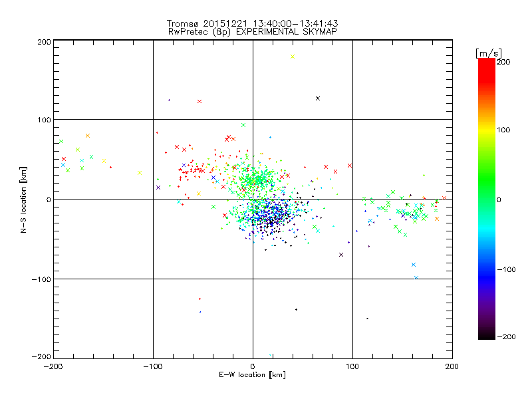Click the 'N-S location [km]' axis label
The width and height of the screenshot is (532, 399).
click(23, 199)
